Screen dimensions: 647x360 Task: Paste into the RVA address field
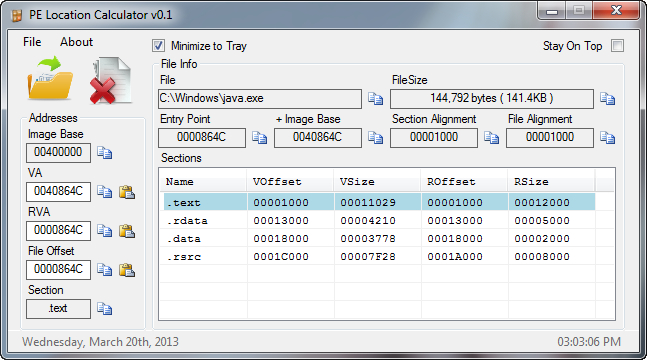[127, 231]
